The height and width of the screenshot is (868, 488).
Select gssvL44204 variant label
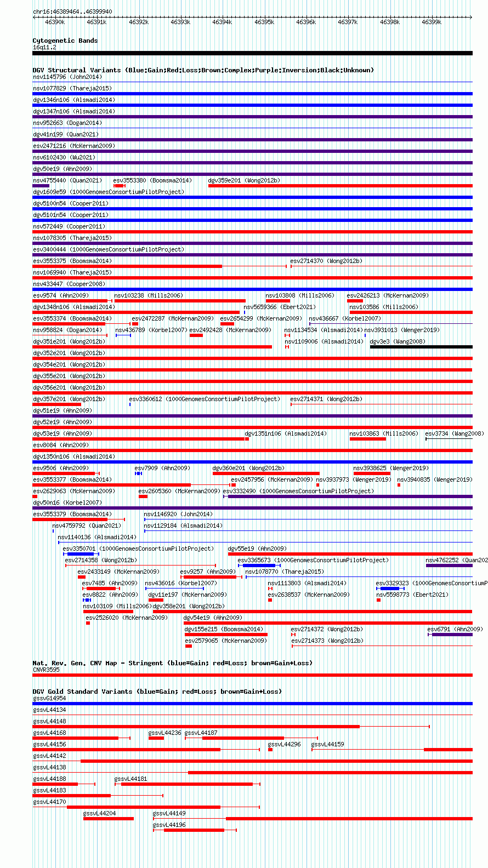coord(99,813)
